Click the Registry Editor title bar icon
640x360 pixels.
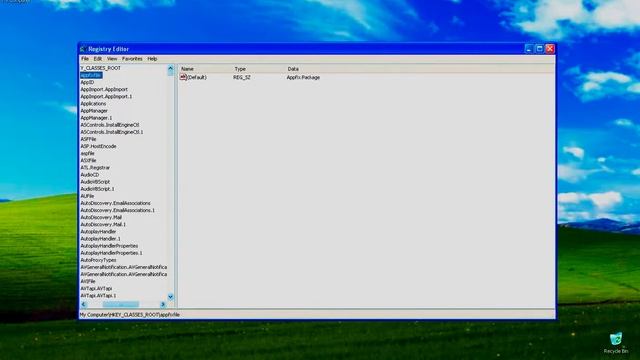tap(83, 49)
